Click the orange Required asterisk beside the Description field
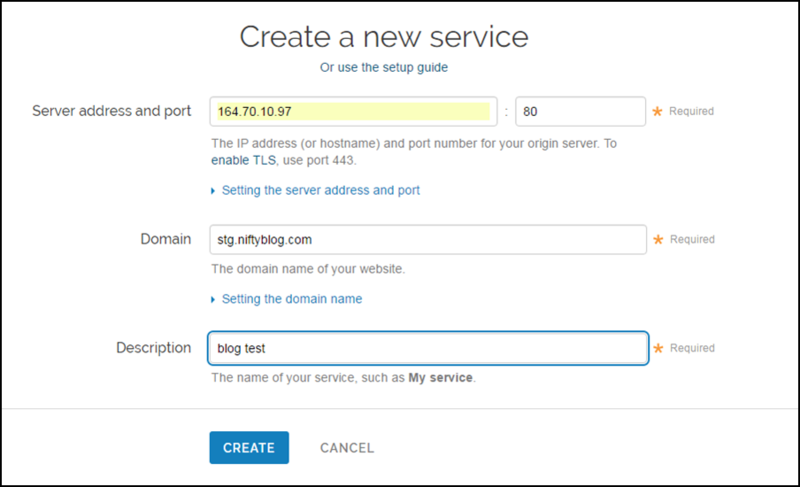Viewport: 800px width, 487px height. point(657,348)
